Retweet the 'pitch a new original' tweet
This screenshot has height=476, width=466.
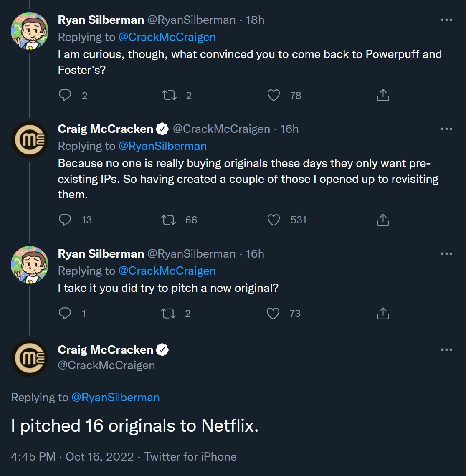(x=169, y=314)
